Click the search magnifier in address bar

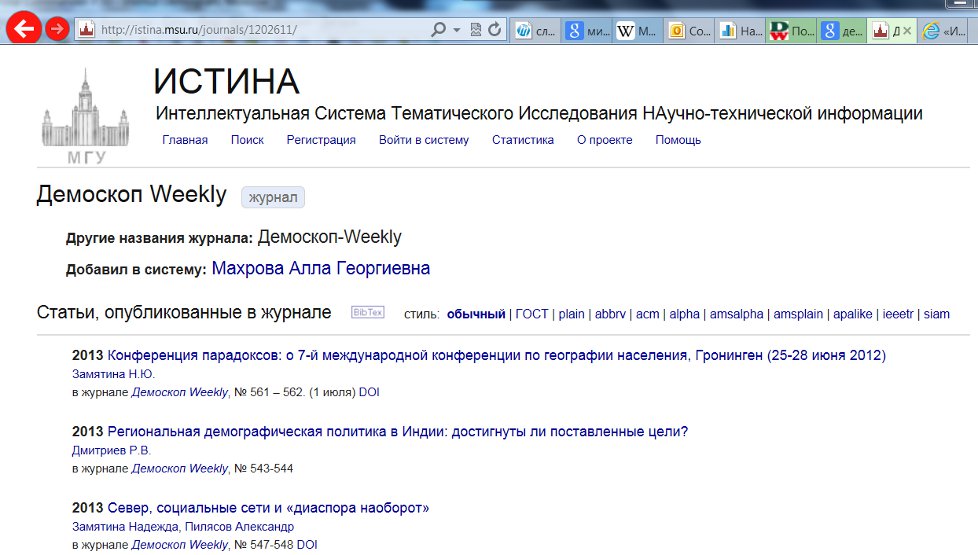[x=438, y=30]
